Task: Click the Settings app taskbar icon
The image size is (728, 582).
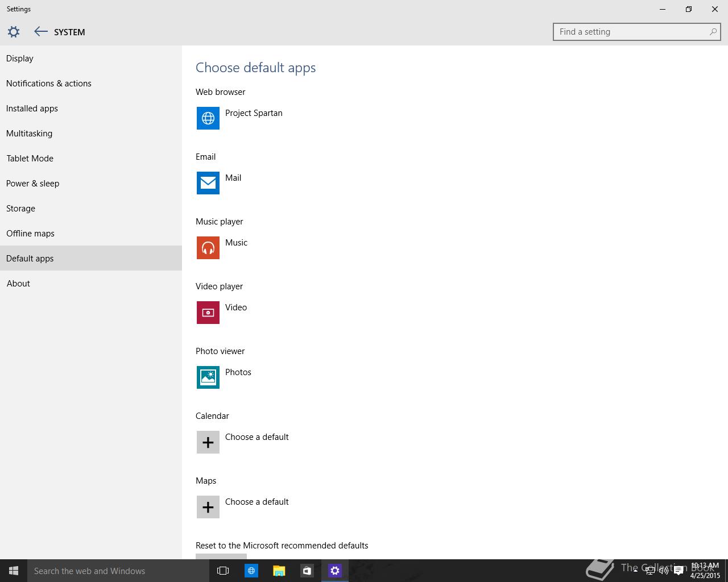Action: (334, 571)
